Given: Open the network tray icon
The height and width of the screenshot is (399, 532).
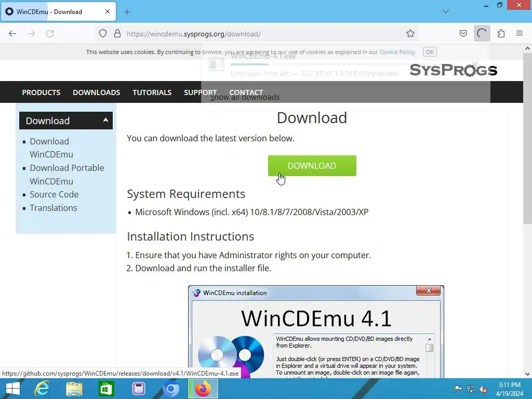Looking at the screenshot, I should pyautogui.click(x=471, y=389).
